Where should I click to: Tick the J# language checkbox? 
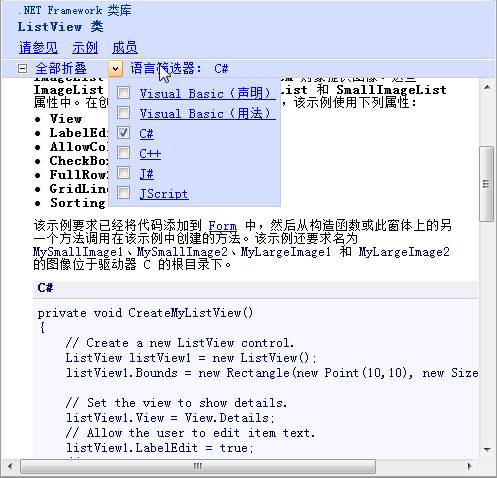coord(123,173)
